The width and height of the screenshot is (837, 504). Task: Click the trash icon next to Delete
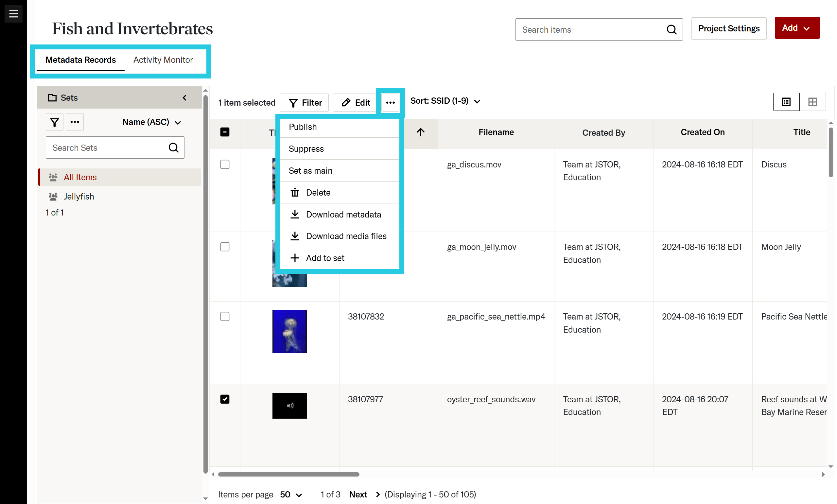point(295,193)
